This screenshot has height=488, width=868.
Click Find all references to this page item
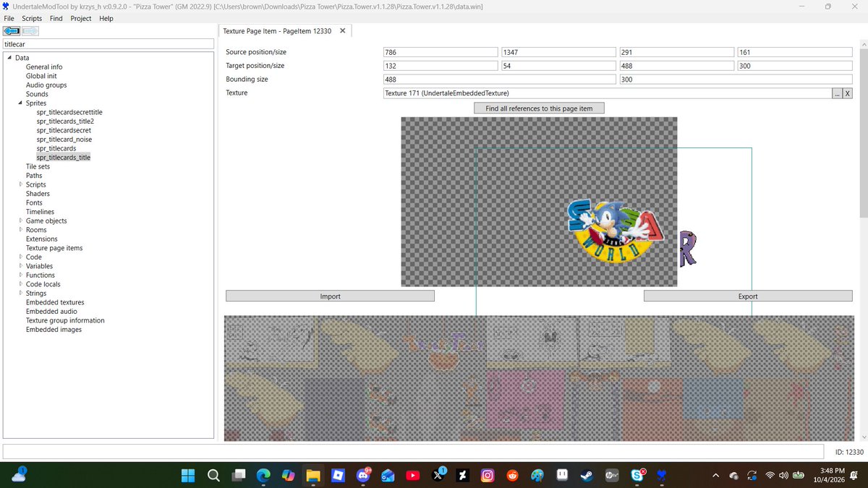539,108
